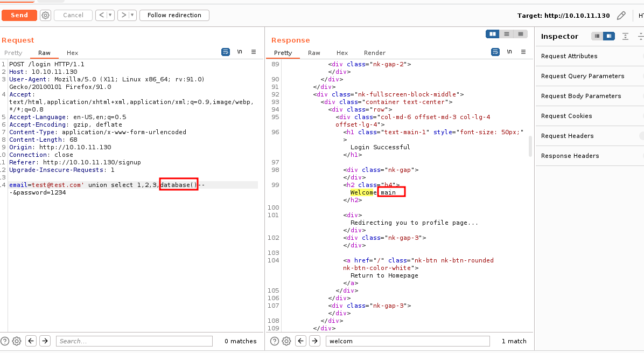Screen dimensions: 644x353
Task: Click 'Content-Length: 68' header line
Action: point(43,140)
